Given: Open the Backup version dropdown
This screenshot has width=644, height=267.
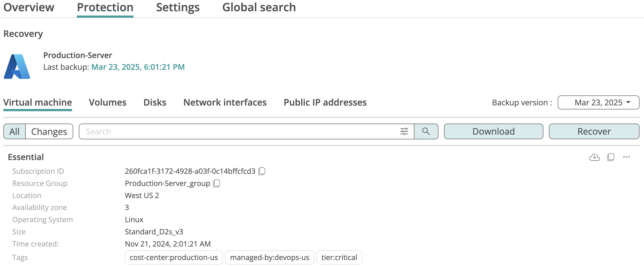Looking at the screenshot, I should [599, 102].
